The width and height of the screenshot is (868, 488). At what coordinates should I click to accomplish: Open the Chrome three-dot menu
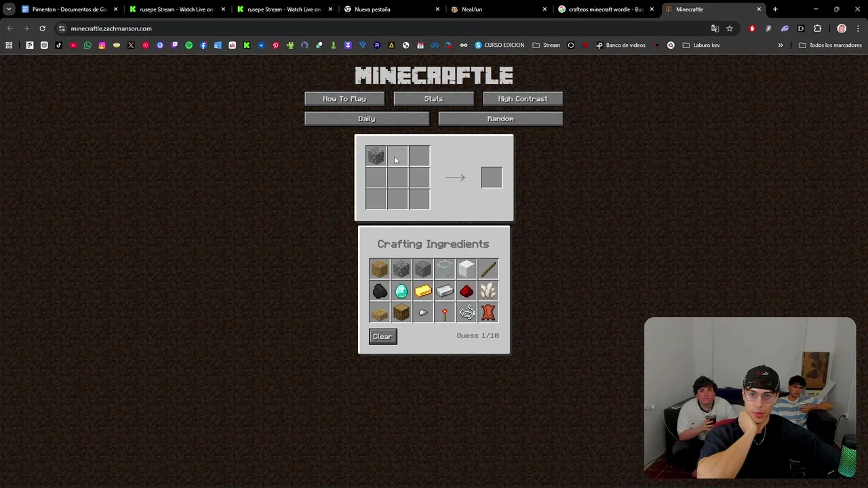tap(858, 28)
